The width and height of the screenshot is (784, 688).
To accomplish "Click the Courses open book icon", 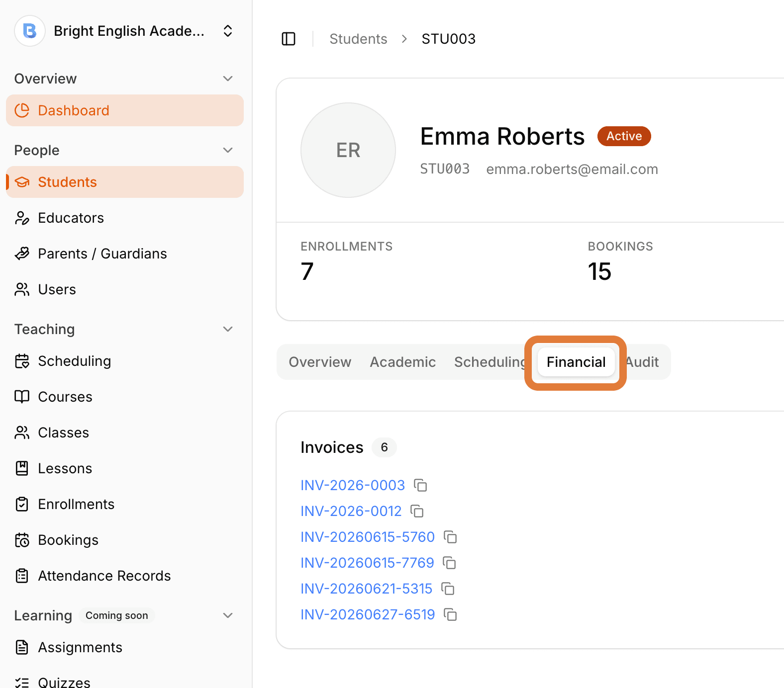I will (x=22, y=397).
